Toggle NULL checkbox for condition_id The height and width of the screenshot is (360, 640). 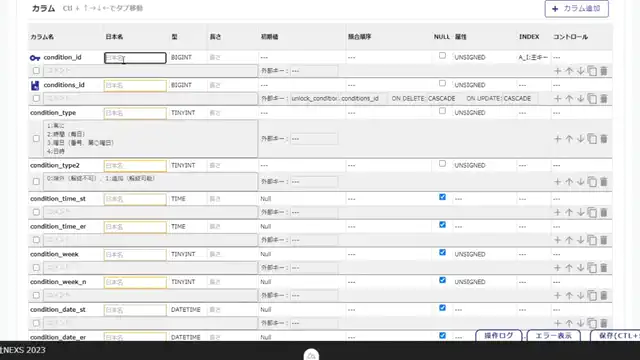coord(442,56)
